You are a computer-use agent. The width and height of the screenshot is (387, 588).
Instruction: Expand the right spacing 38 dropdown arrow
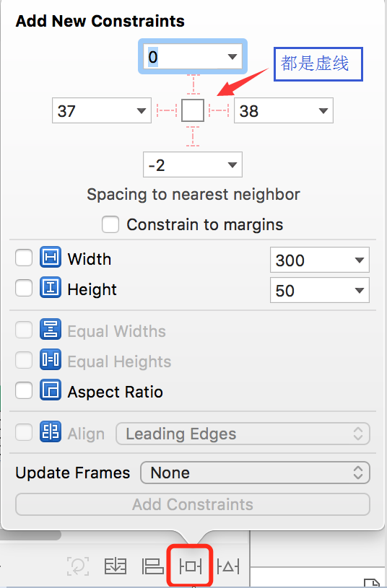pyautogui.click(x=323, y=110)
